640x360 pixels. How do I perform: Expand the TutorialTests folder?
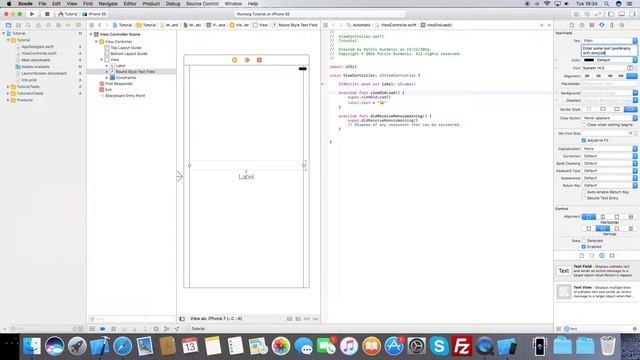(x=8, y=87)
